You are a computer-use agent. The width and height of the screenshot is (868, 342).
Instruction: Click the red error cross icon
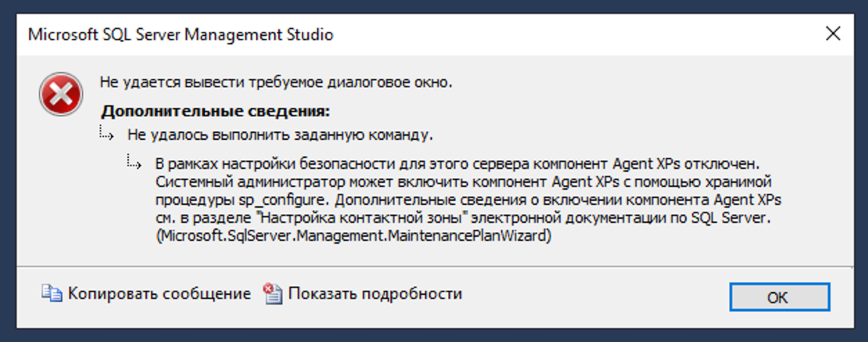pos(61,95)
